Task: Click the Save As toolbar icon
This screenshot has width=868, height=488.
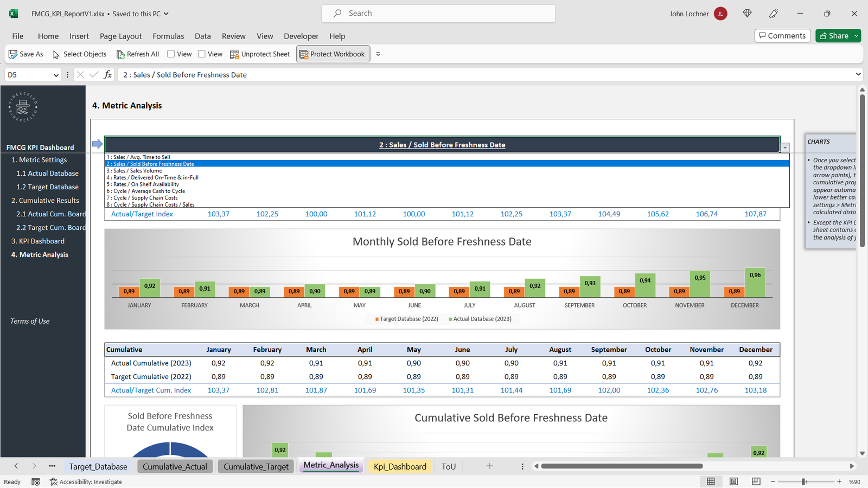Action: (13, 54)
